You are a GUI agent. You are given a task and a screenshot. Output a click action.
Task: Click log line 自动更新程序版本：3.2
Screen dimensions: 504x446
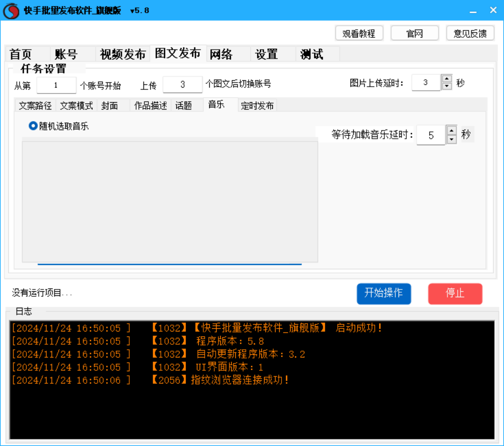coord(159,354)
